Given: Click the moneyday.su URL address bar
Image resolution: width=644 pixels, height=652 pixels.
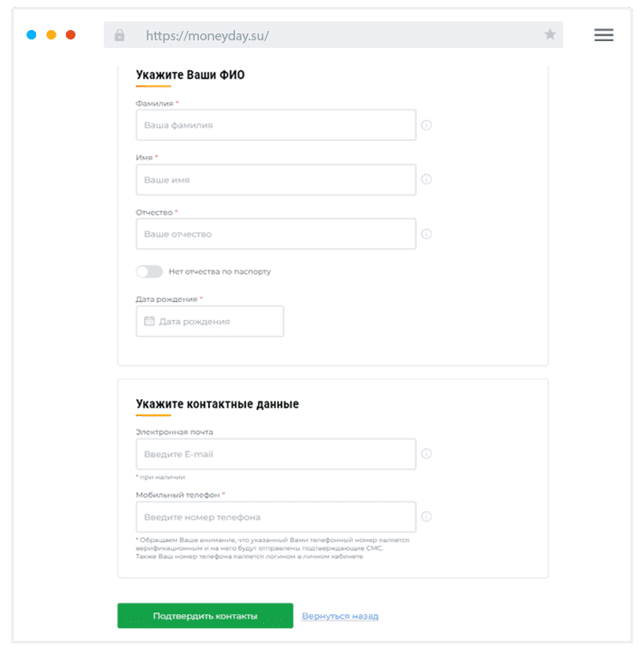Looking at the screenshot, I should (334, 35).
